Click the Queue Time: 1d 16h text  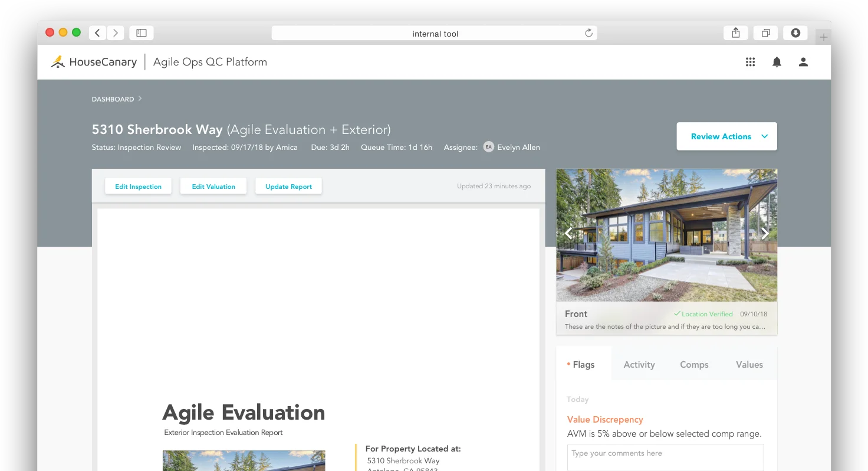click(x=396, y=147)
